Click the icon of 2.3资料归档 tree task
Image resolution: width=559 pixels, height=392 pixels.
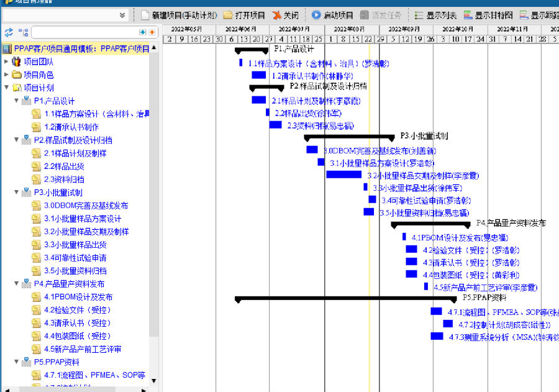tap(37, 180)
